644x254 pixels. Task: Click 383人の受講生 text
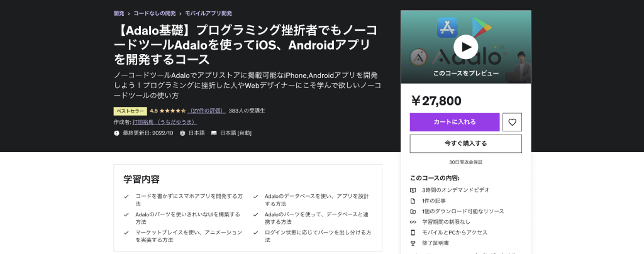(247, 111)
